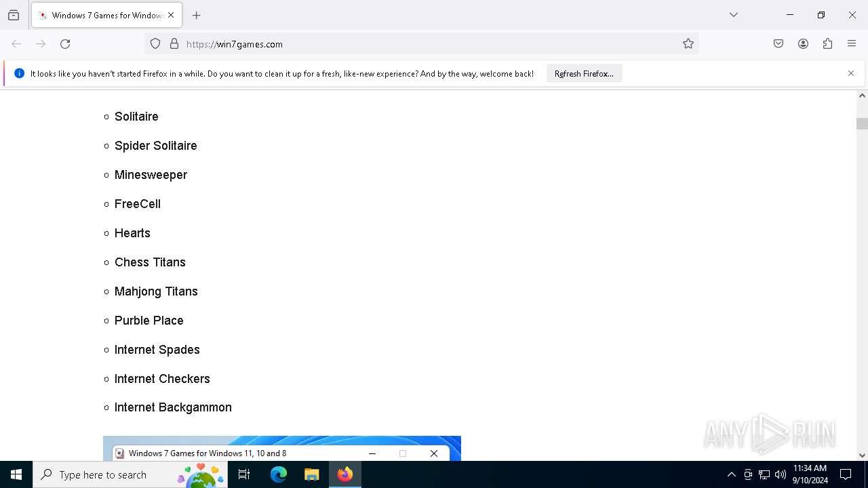Click the Purble Place list item
Viewport: 868px width, 488px height.
[x=149, y=321]
